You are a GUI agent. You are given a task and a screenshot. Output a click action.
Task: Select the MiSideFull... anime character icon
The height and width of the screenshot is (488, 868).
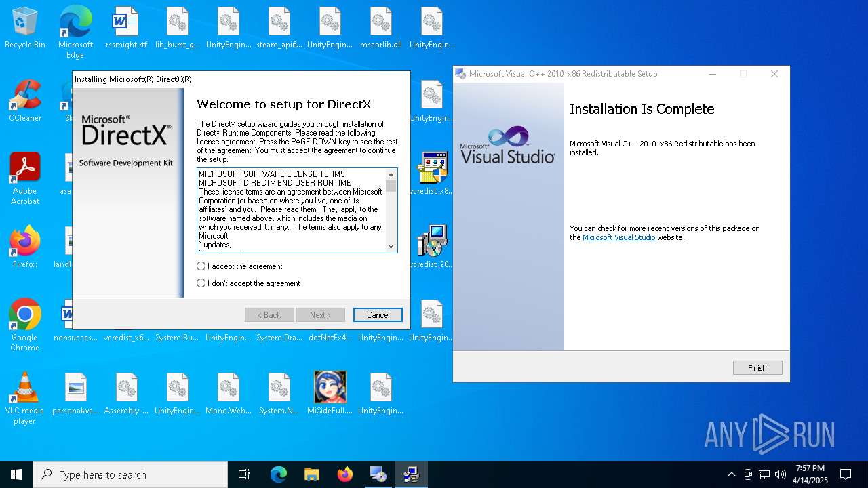(x=330, y=394)
